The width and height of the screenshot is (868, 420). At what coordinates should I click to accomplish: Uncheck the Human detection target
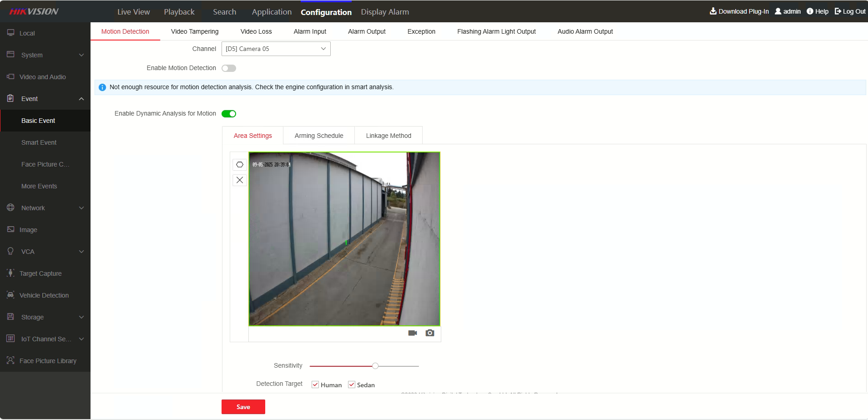click(x=315, y=385)
